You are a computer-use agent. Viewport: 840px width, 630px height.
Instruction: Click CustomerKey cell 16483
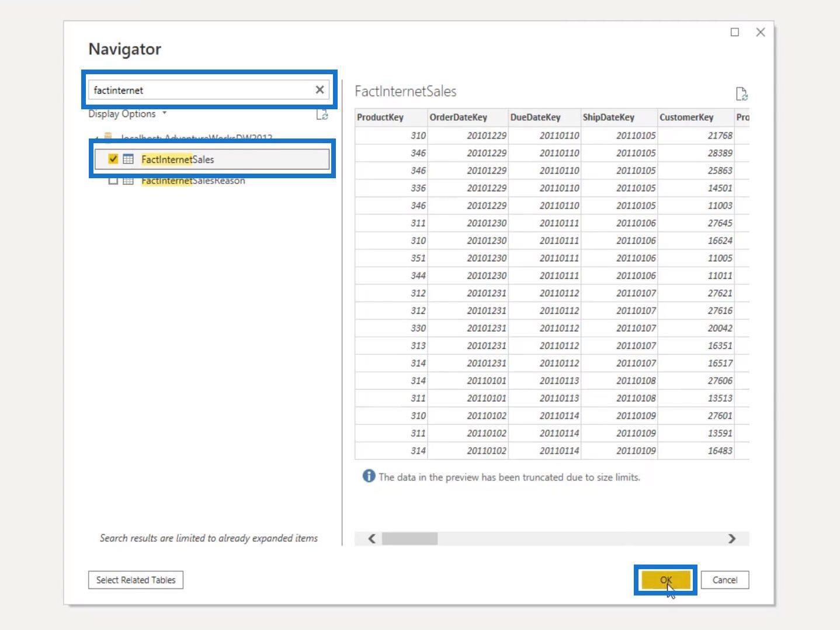point(696,451)
